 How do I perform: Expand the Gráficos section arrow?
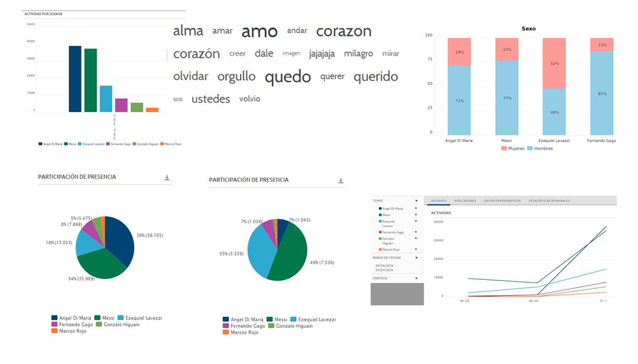click(x=416, y=278)
